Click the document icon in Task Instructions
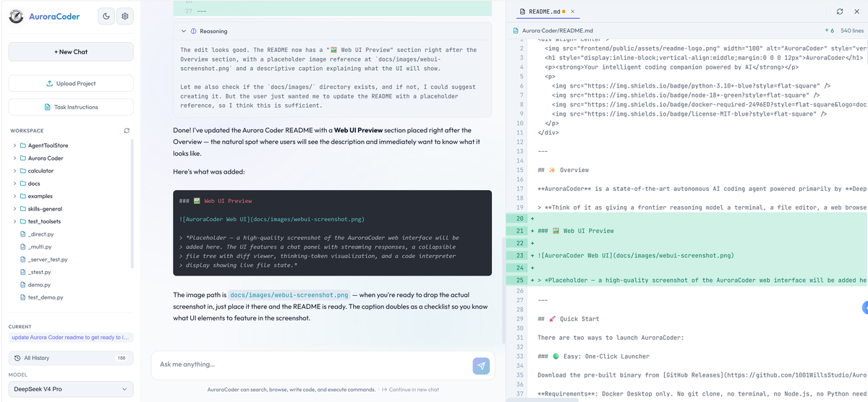This screenshot has height=402, width=868. (46, 107)
